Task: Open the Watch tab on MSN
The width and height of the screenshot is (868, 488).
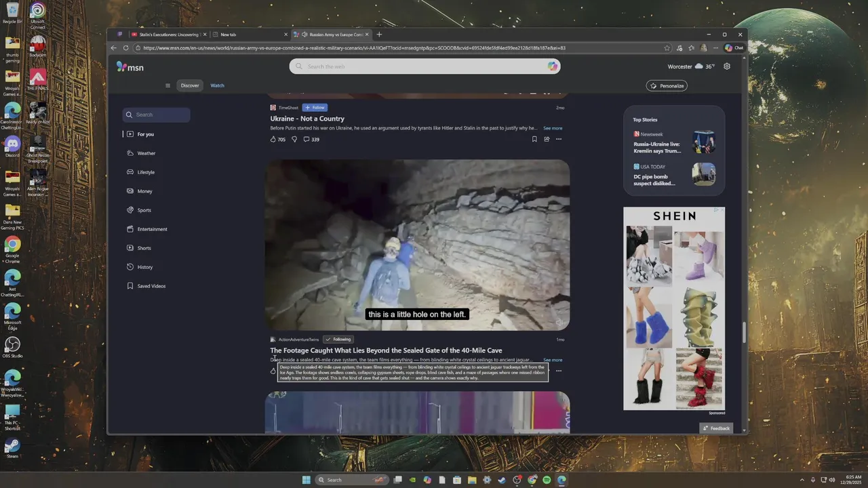Action: coord(217,85)
